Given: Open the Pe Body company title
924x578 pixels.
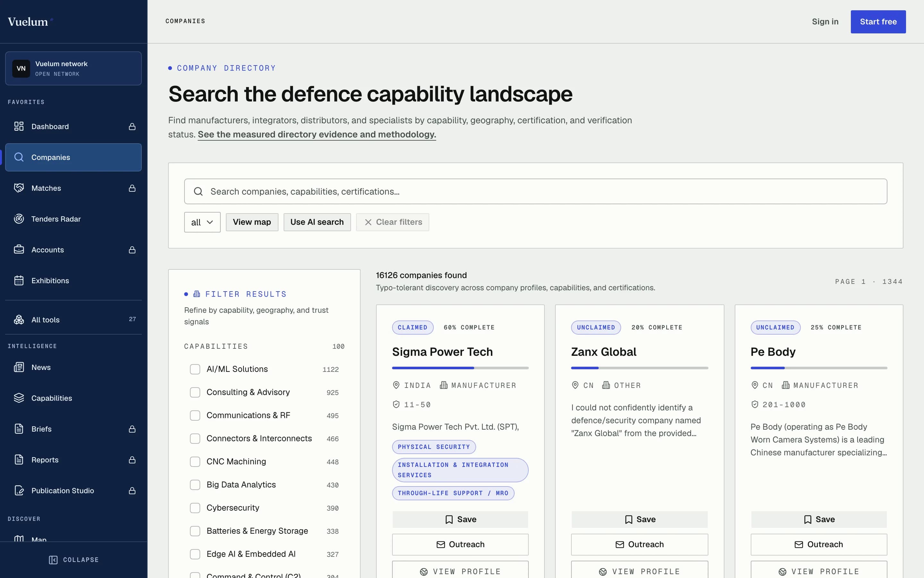Looking at the screenshot, I should point(773,352).
